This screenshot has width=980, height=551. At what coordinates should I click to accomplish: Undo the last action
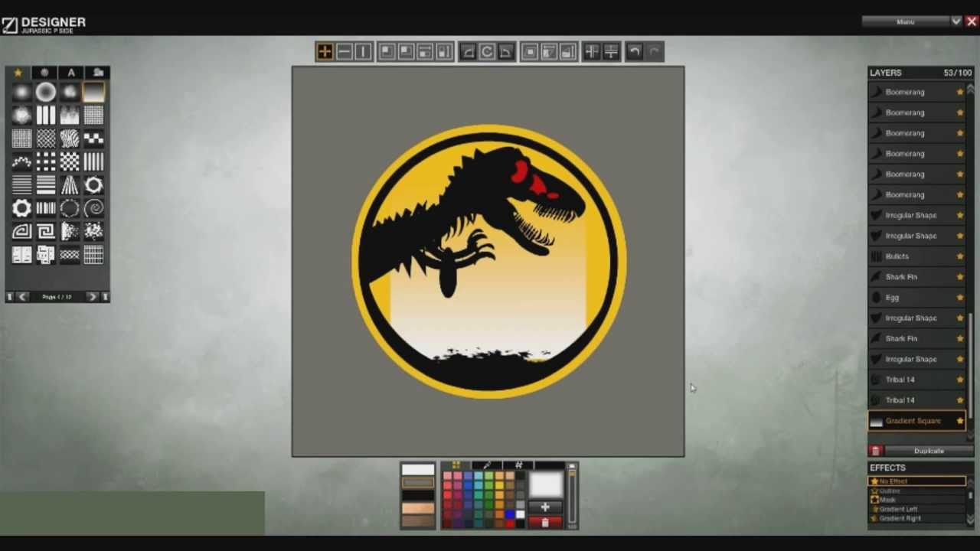634,51
